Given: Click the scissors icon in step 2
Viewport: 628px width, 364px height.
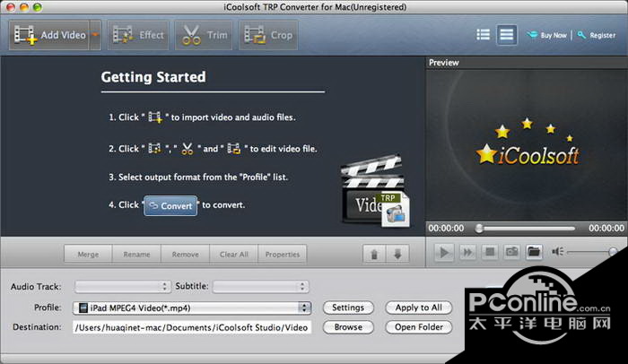Looking at the screenshot, I should click(x=187, y=149).
